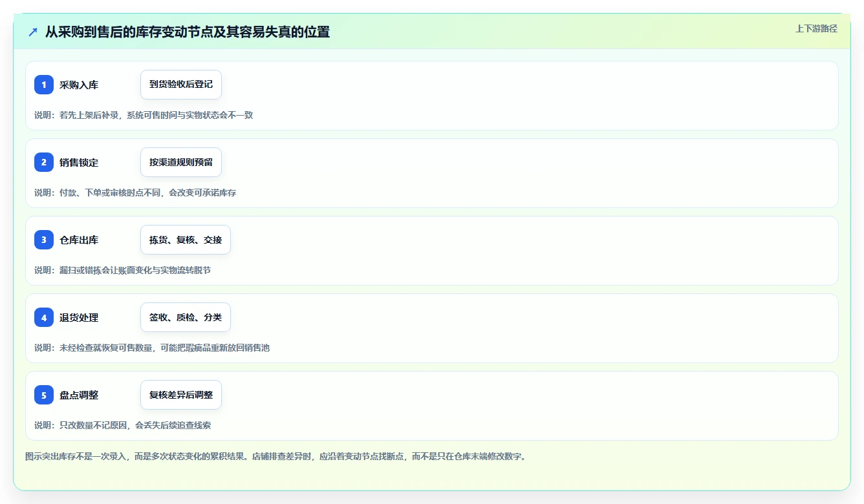Click the 退货处理 step title
The image size is (864, 504).
[79, 317]
